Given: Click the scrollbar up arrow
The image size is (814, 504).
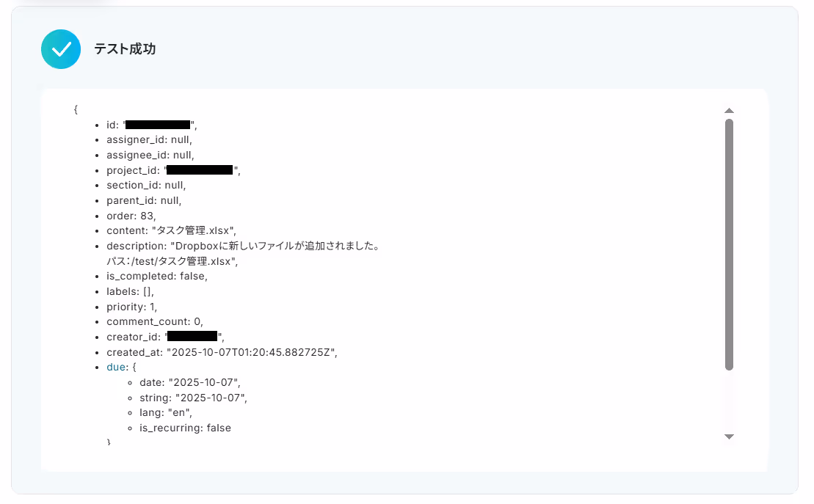Looking at the screenshot, I should click(729, 111).
